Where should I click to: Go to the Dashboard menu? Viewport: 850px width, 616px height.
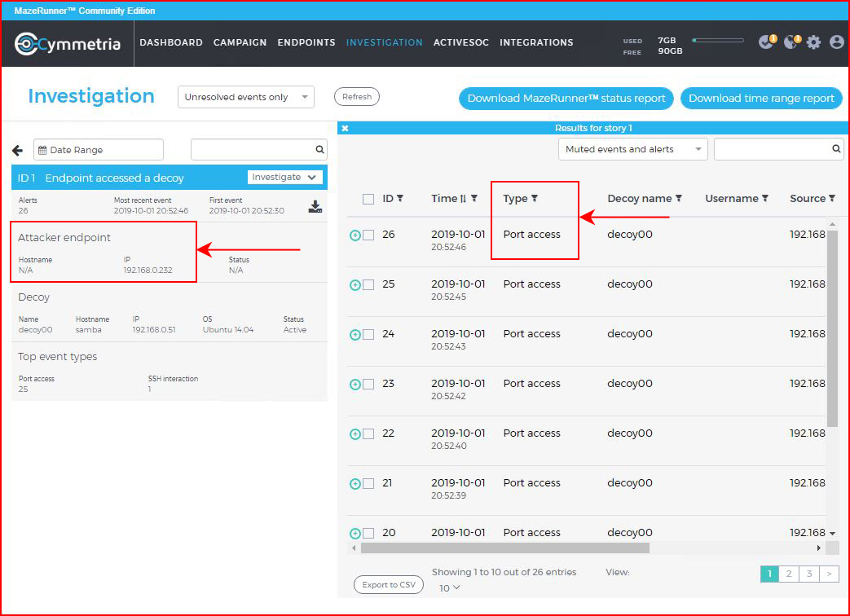171,42
